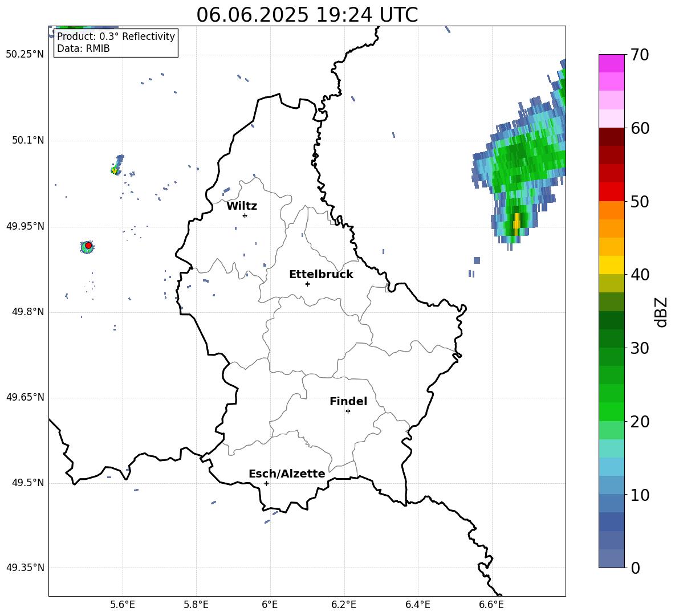
Task: Click the cross marker below Ettelbruck
Action: pyautogui.click(x=307, y=284)
